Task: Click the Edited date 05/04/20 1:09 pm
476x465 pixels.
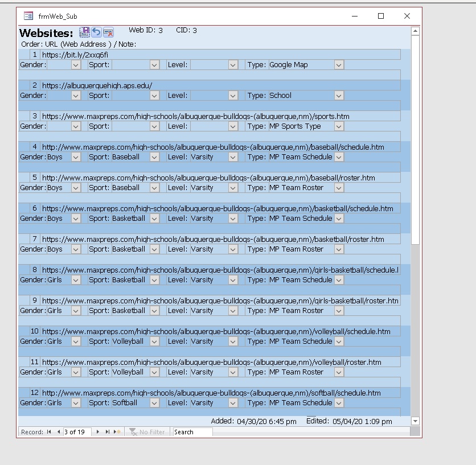Action: coord(362,421)
